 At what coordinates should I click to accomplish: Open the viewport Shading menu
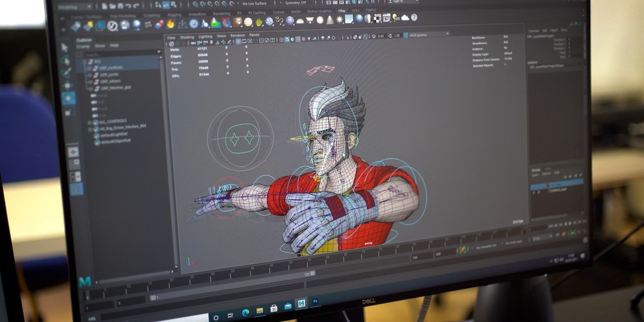point(187,37)
